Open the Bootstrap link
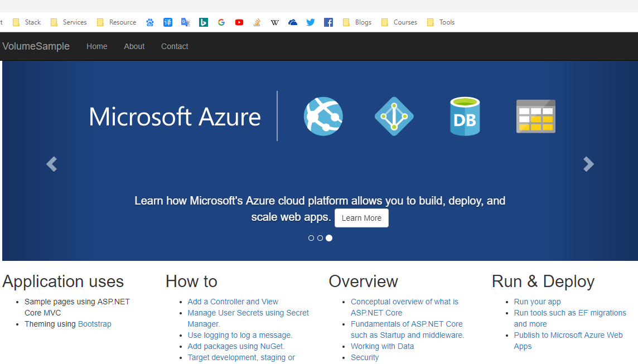The height and width of the screenshot is (364, 638). pyautogui.click(x=94, y=324)
